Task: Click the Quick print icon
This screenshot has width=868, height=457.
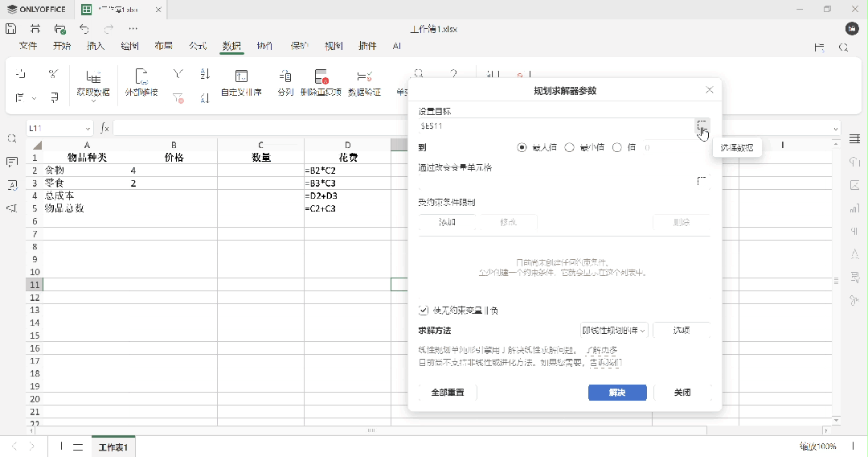Action: pyautogui.click(x=59, y=29)
